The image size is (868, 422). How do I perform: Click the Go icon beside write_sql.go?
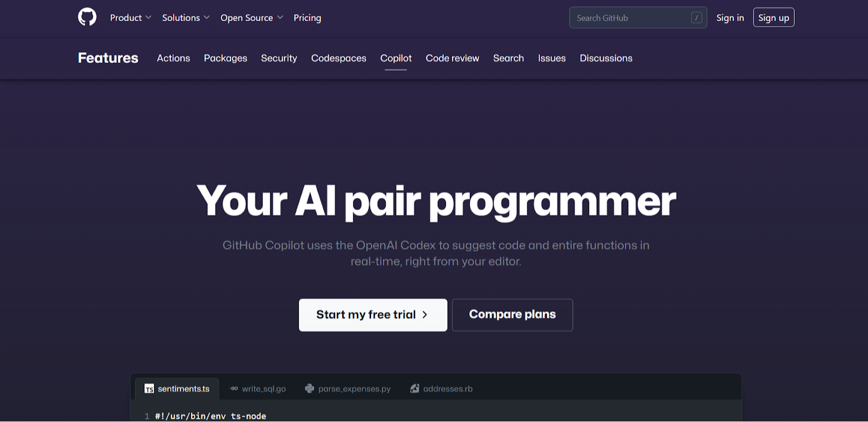click(x=234, y=389)
